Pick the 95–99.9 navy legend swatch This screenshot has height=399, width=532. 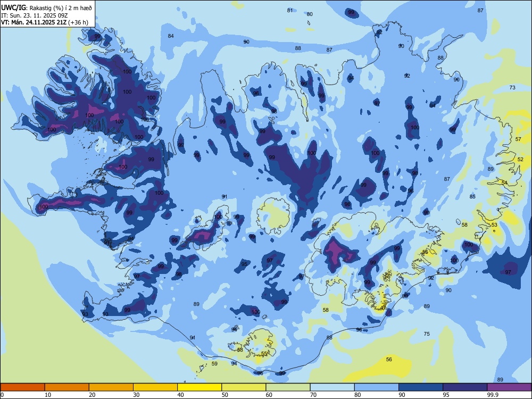point(465,387)
